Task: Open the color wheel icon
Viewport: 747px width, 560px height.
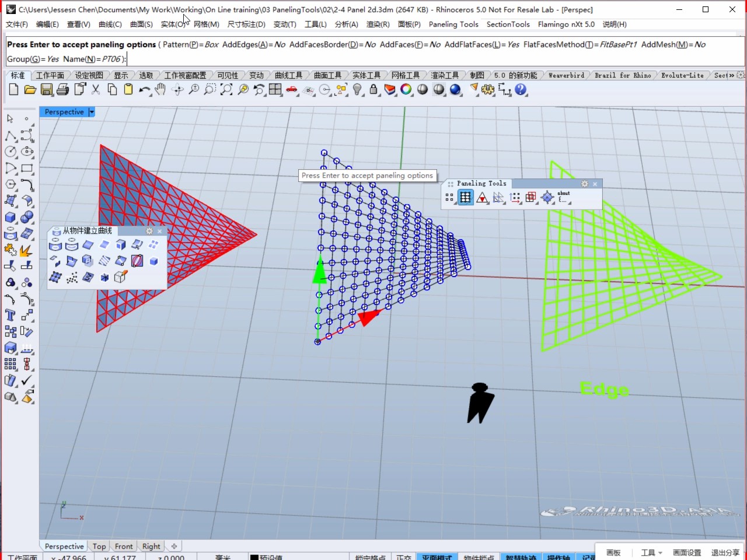Action: (x=406, y=89)
